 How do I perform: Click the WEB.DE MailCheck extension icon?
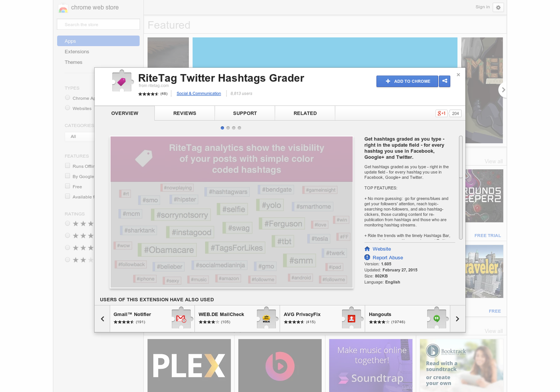coord(266,318)
